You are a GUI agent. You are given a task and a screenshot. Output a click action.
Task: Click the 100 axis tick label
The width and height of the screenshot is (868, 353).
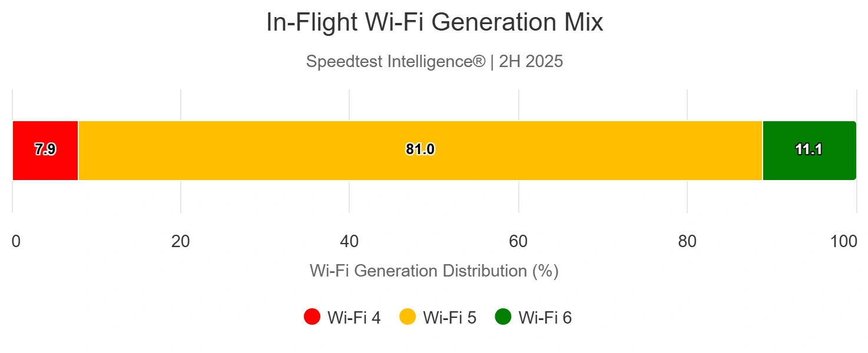coord(843,242)
